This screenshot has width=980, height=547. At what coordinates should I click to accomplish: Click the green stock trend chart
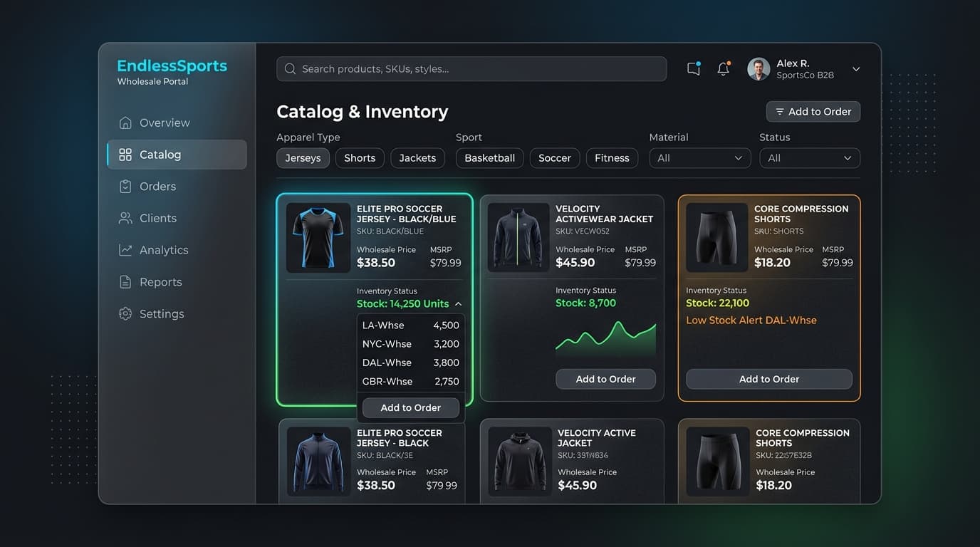coord(606,338)
